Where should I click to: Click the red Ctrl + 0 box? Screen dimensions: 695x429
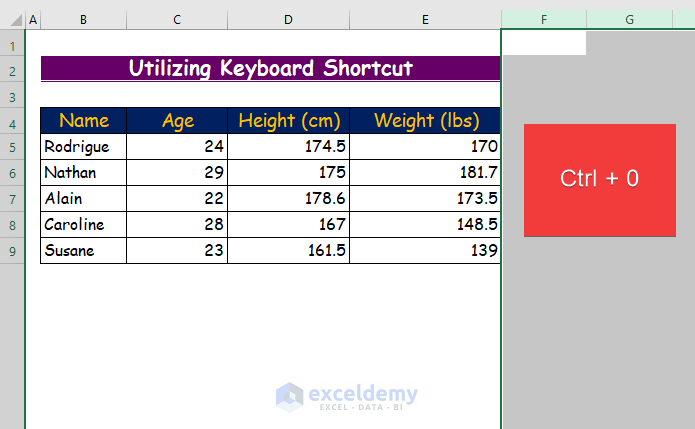pyautogui.click(x=599, y=180)
